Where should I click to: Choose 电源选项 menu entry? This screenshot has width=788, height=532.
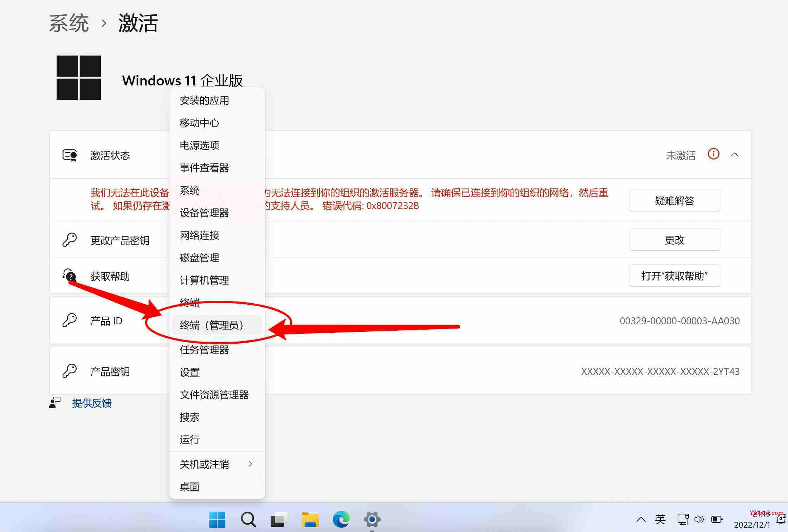tap(217, 145)
